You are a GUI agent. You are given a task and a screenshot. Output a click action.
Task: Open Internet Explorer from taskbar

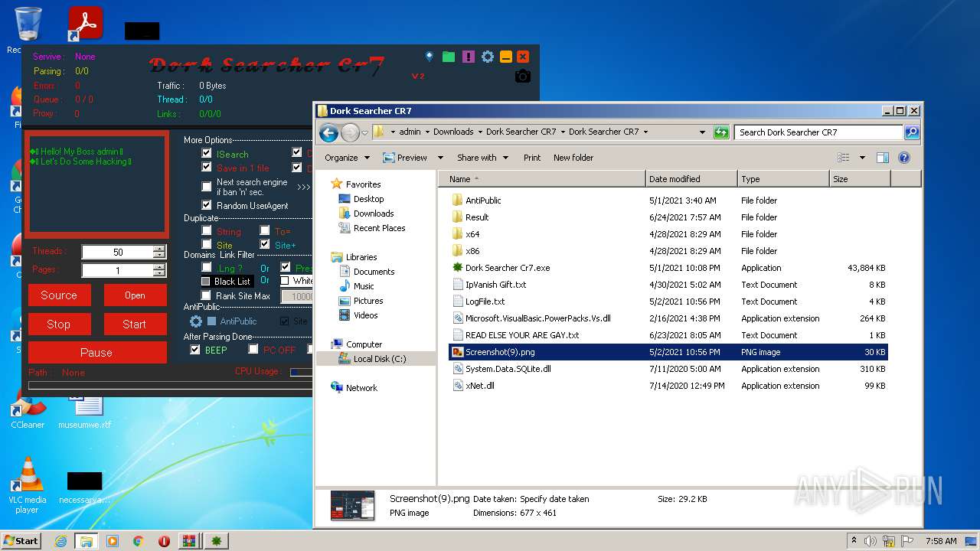60,541
